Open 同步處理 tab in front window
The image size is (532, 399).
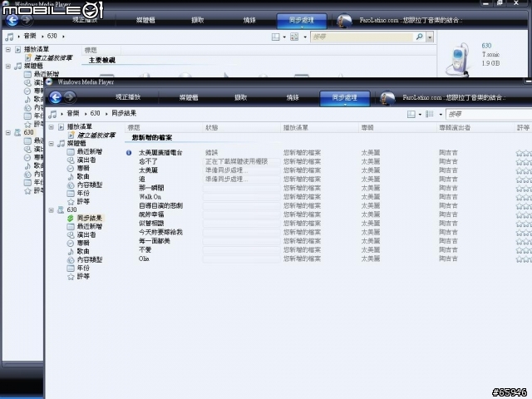(x=345, y=98)
